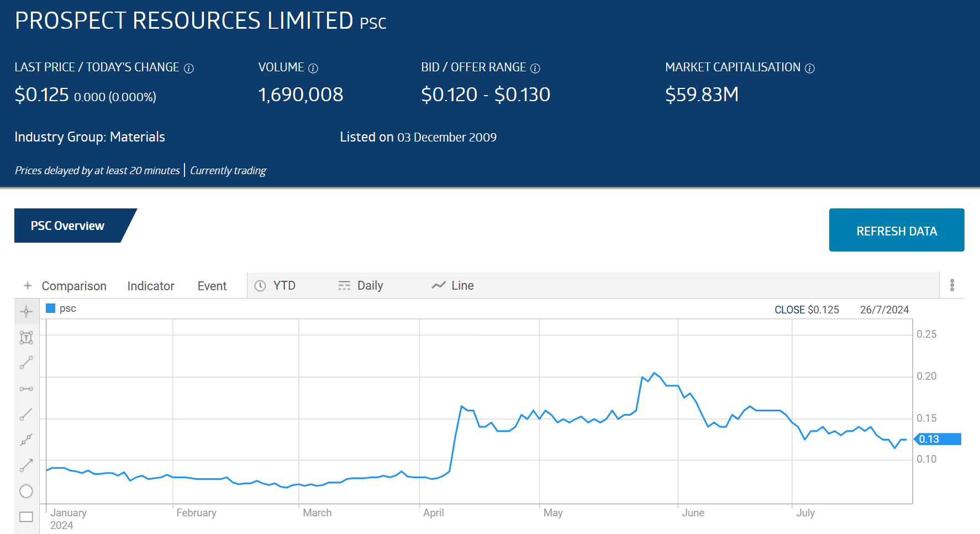This screenshot has height=534, width=980.
Task: Click the clock icon beside YTD
Action: point(260,286)
